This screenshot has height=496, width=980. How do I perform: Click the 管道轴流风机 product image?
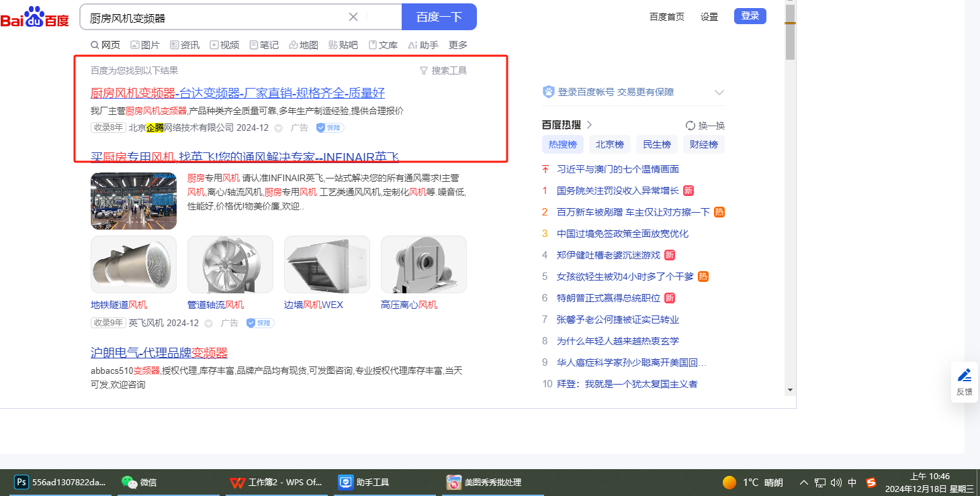[230, 264]
